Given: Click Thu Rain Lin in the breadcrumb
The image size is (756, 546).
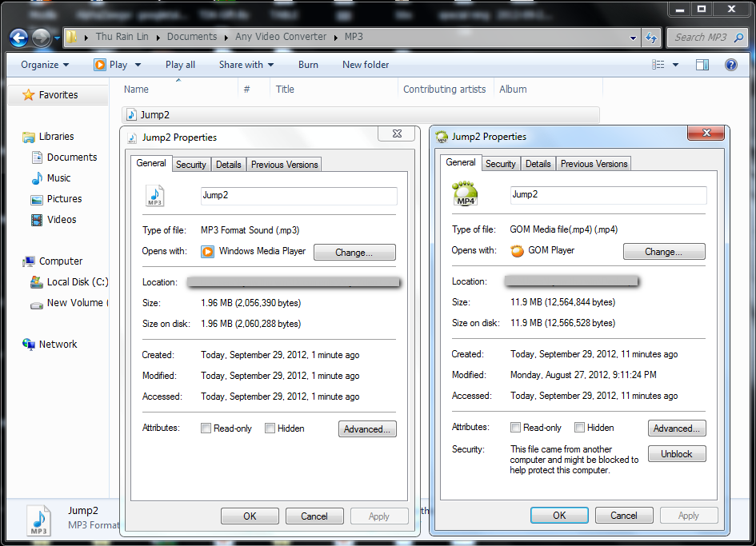Looking at the screenshot, I should click(122, 37).
